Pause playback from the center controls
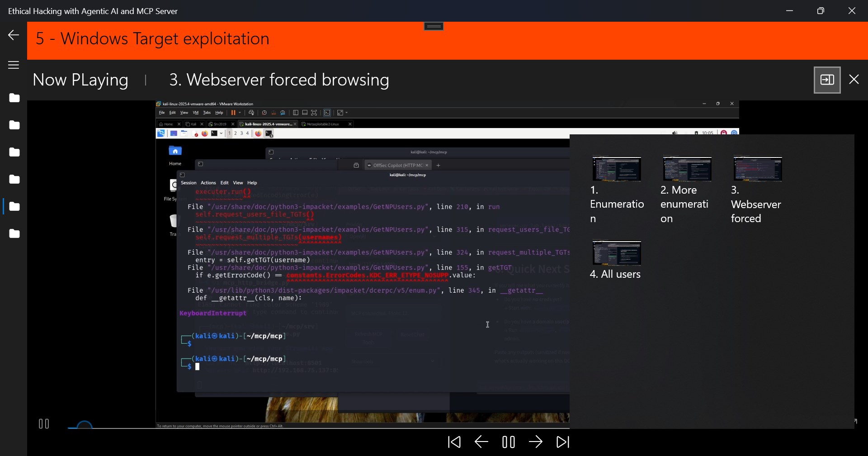Viewport: 868px width, 456px height. [509, 442]
